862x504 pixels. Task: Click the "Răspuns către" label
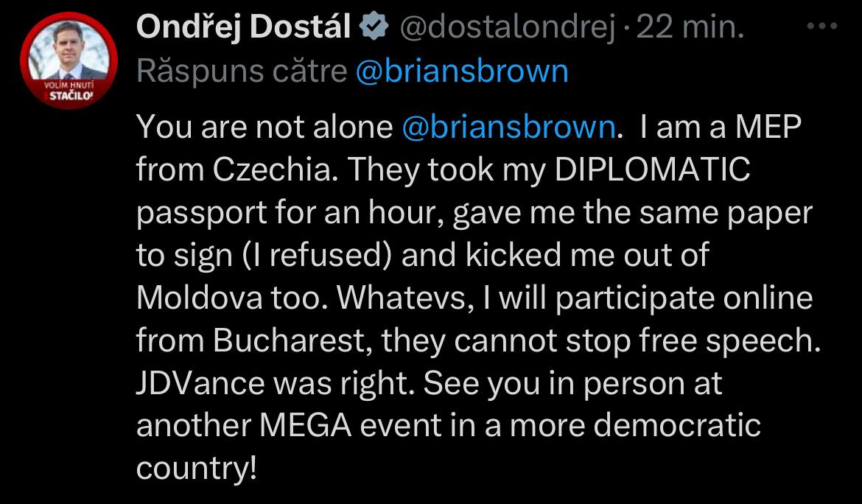[242, 71]
